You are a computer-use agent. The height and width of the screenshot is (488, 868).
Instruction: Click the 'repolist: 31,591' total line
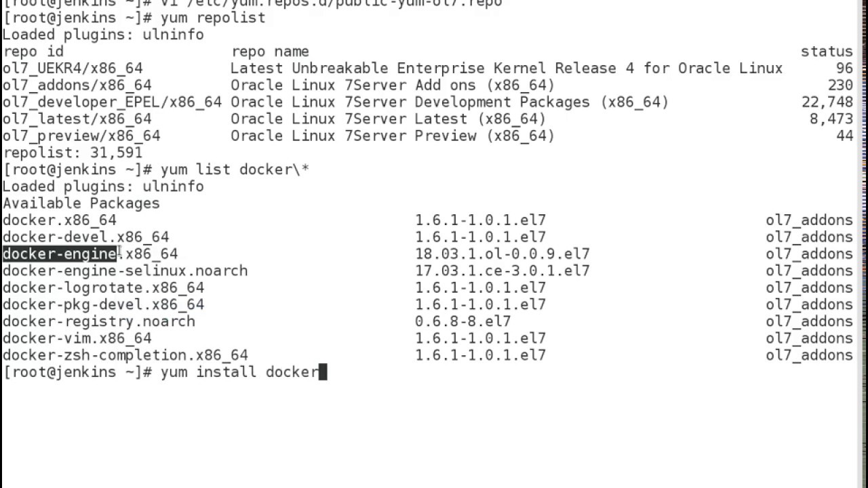(73, 153)
